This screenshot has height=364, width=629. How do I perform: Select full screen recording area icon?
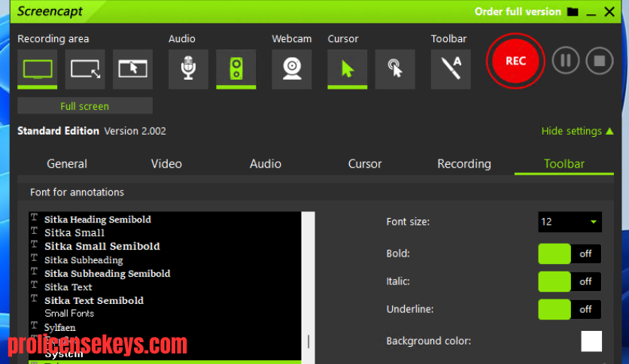(x=38, y=69)
